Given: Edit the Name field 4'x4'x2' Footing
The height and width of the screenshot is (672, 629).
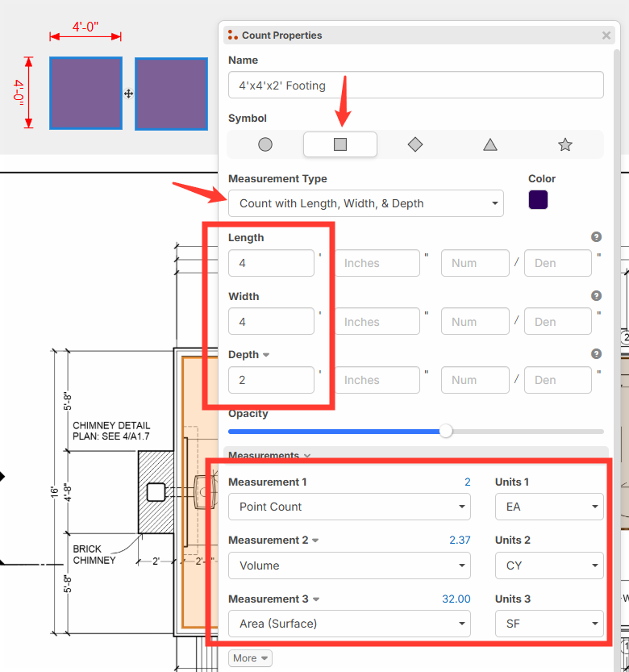Looking at the screenshot, I should (x=415, y=85).
